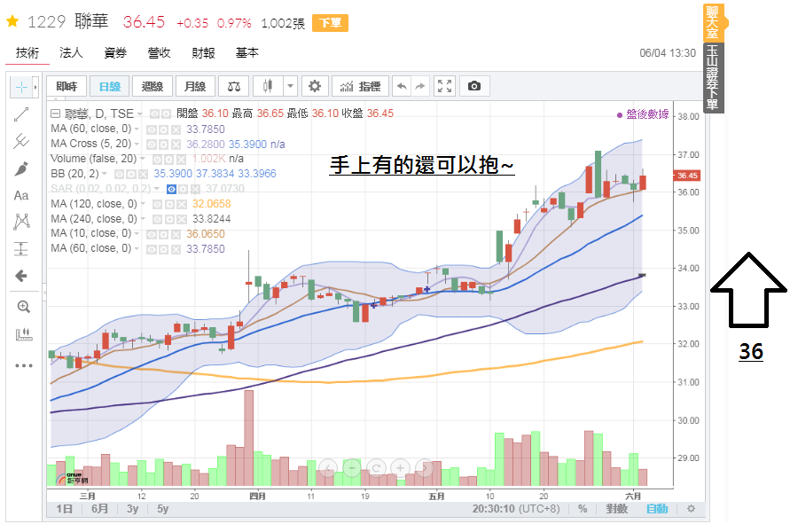This screenshot has height=532, width=798.
Task: Hide the Volume (false, 20) indicator
Action: [158, 160]
